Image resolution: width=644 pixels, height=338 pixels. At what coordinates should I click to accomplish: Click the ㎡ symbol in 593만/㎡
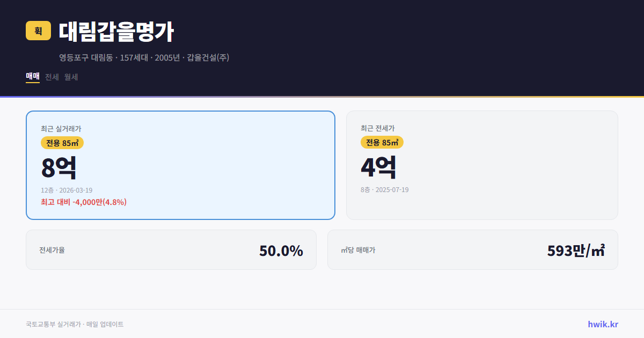602,250
